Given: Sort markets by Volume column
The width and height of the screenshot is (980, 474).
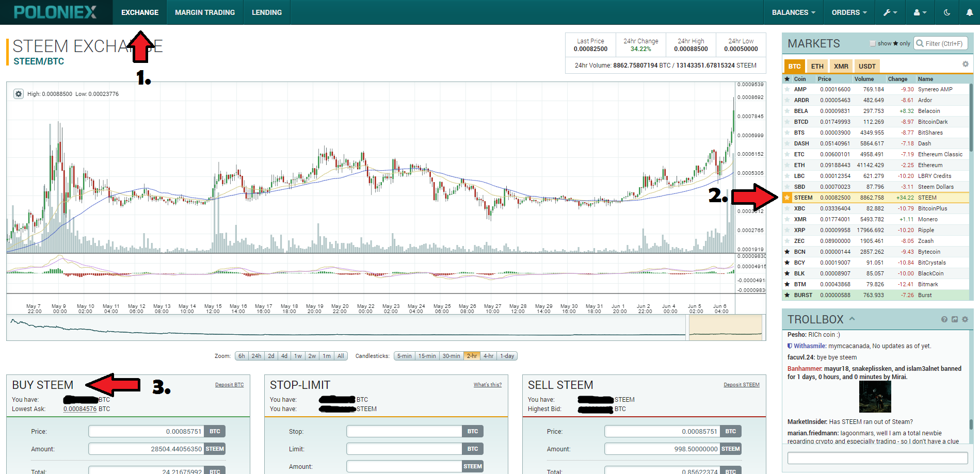Looking at the screenshot, I should tap(864, 79).
